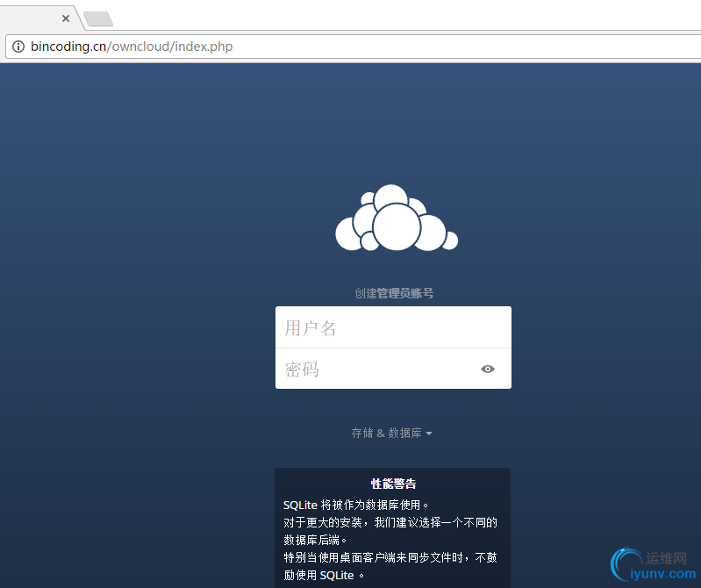Click the 性能警告 heading
This screenshot has width=701, height=588.
coord(393,484)
